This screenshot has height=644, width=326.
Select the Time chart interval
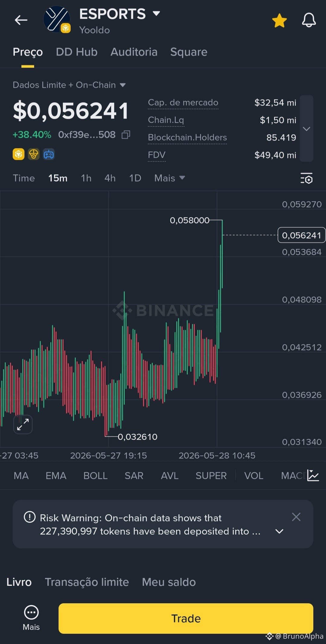(24, 178)
